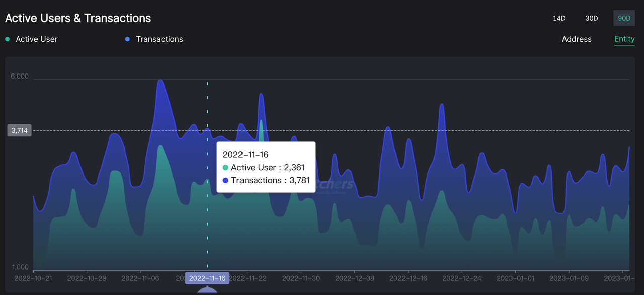644x295 pixels.
Task: Toggle the Transactions legend series
Action: tap(159, 39)
